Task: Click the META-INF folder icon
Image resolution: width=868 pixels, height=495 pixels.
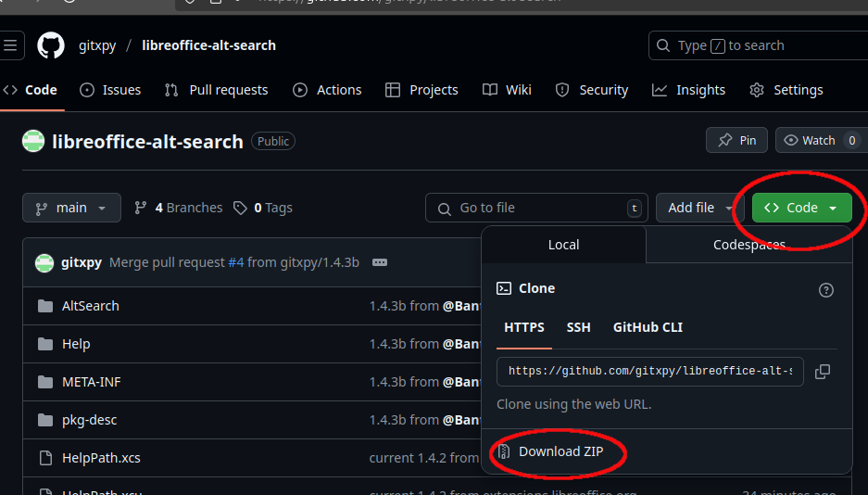Action: pyautogui.click(x=45, y=382)
